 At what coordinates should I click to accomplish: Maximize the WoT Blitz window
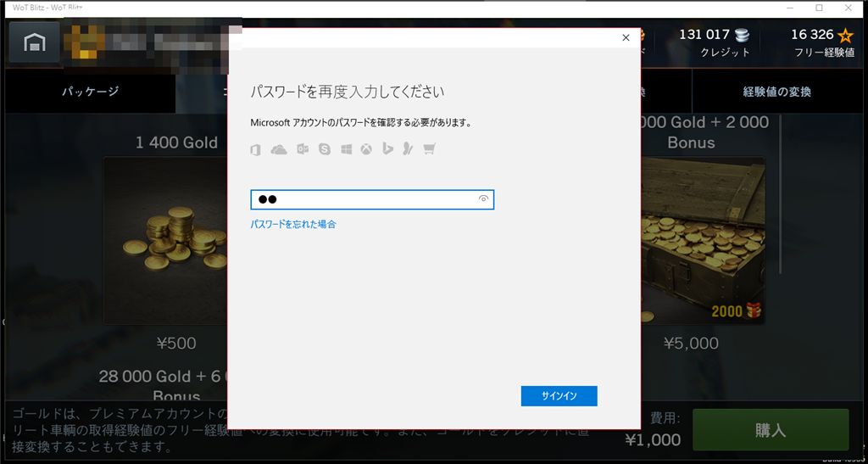[820, 8]
